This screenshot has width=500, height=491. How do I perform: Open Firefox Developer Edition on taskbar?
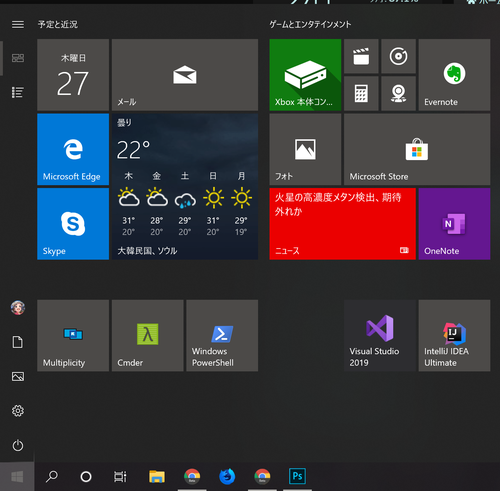[x=227, y=476]
